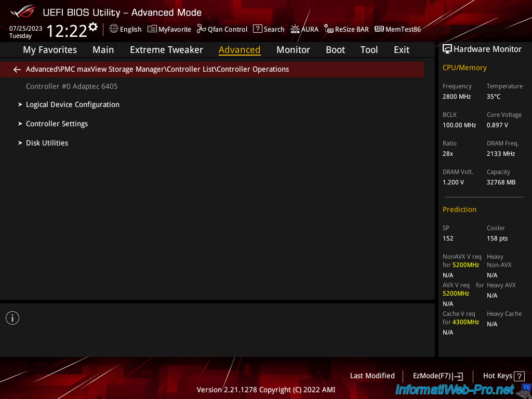The height and width of the screenshot is (399, 532).
Task: Click the Controller #0 Adaptec 6405 label
Action: 72,86
